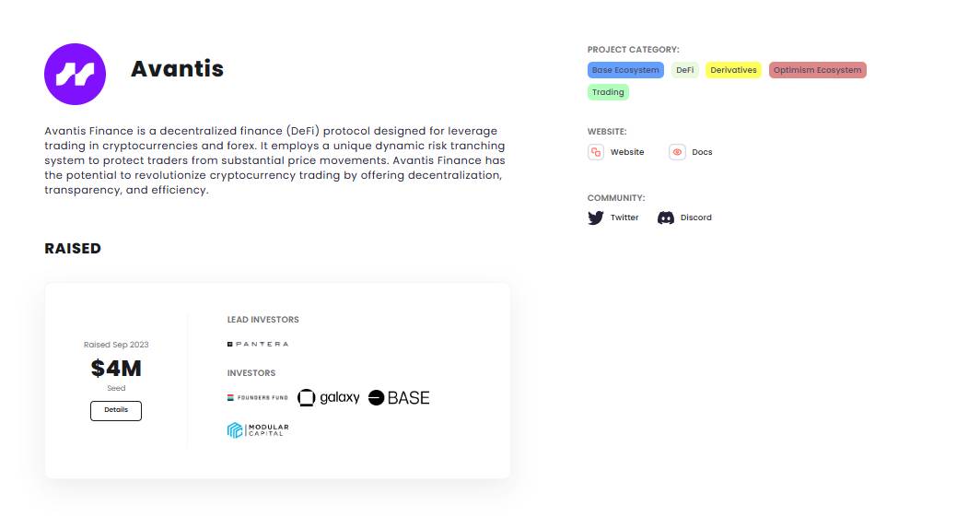Select the Trading category tag
This screenshot has height=517, width=980.
point(608,92)
